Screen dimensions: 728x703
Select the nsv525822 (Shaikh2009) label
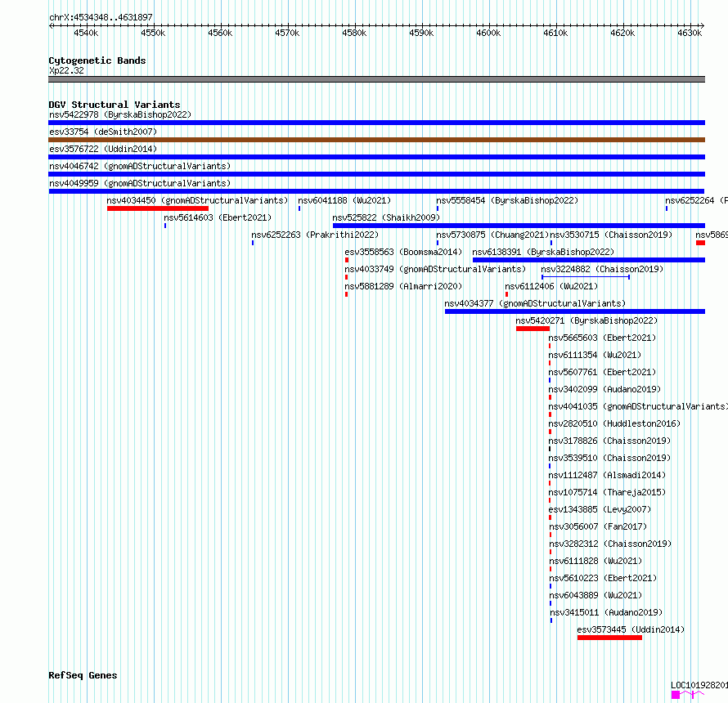(386, 217)
